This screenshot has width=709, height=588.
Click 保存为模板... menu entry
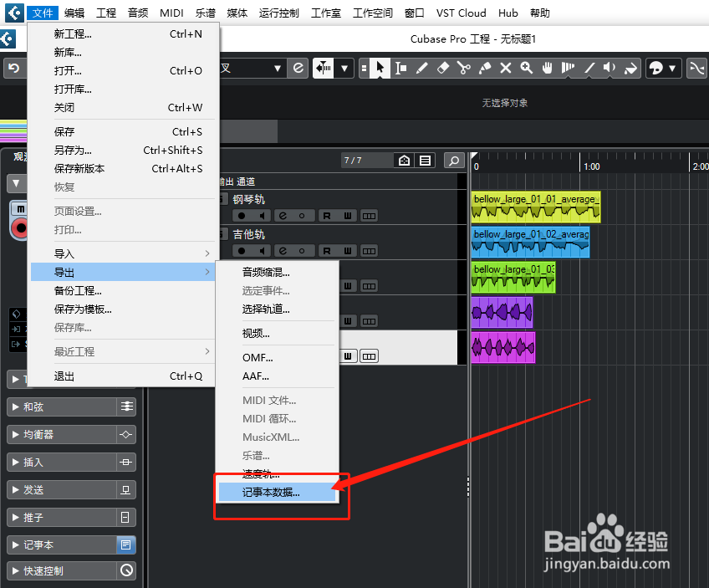(123, 309)
